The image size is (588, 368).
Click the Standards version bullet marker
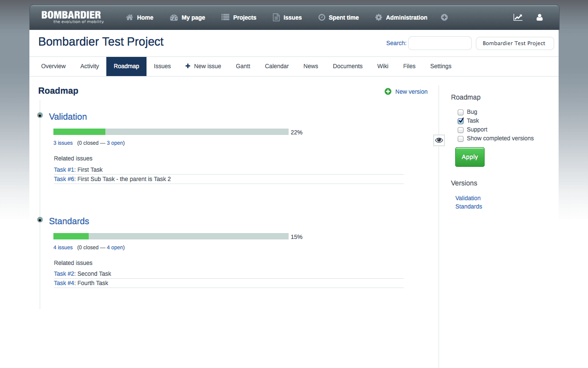(40, 219)
